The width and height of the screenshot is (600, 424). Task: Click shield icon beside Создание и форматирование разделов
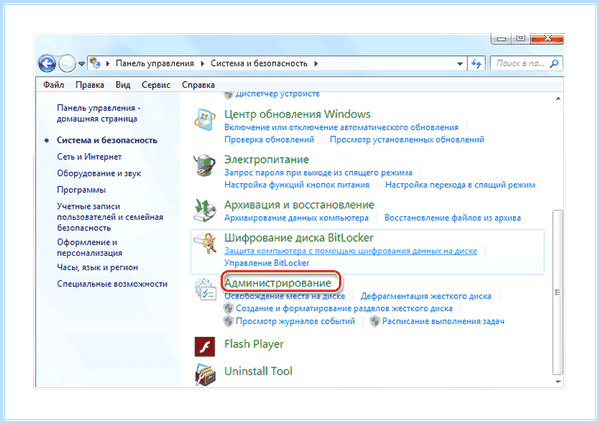[x=228, y=308]
